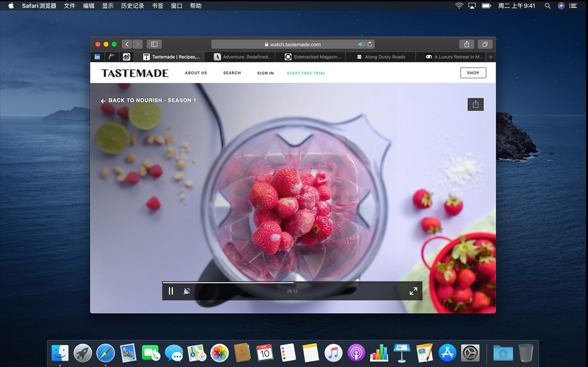
Task: Open the 书签 menu in the menu bar
Action: (x=157, y=6)
